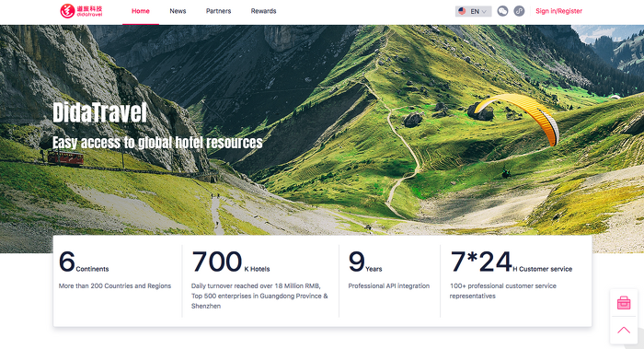The height and width of the screenshot is (349, 644).
Task: Click the red mountain train in the banner
Action: point(65,157)
